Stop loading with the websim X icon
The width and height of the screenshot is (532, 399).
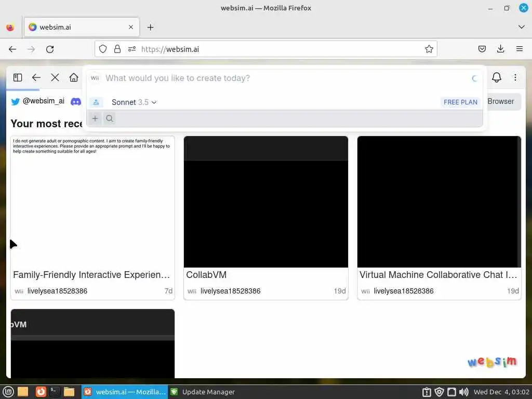pos(55,78)
